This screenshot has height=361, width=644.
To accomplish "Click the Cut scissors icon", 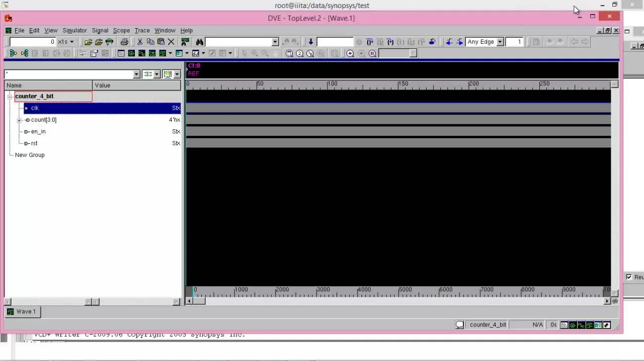I will (140, 42).
